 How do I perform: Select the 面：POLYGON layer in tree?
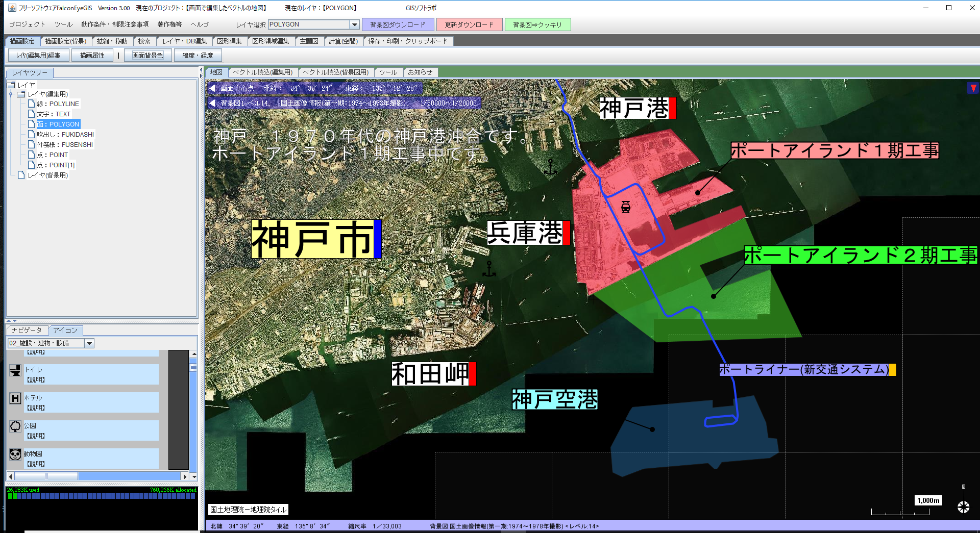[x=58, y=124]
